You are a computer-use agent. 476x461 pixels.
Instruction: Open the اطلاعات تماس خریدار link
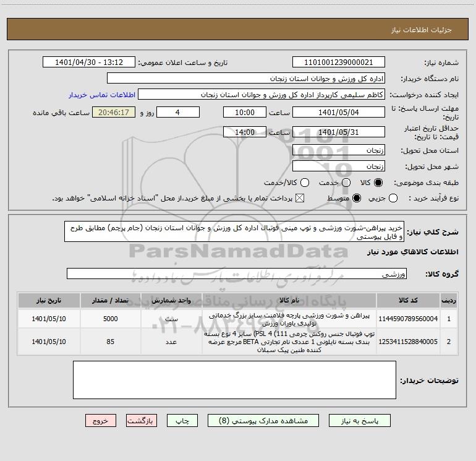tap(102, 95)
